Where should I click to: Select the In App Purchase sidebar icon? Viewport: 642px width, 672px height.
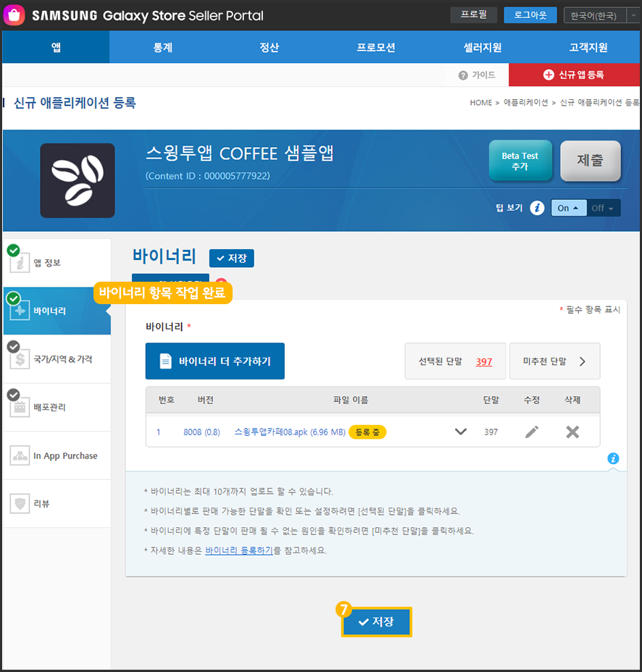coord(20,455)
